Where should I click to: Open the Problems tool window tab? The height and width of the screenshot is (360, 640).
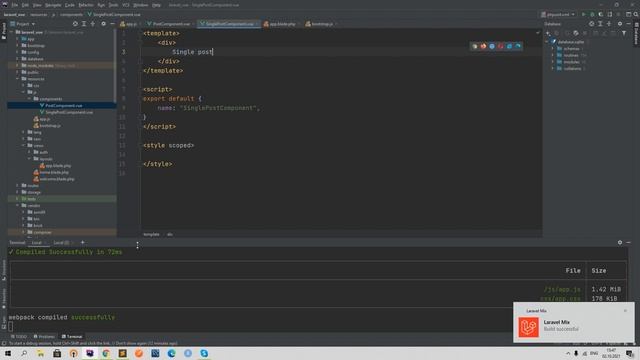pos(44,337)
